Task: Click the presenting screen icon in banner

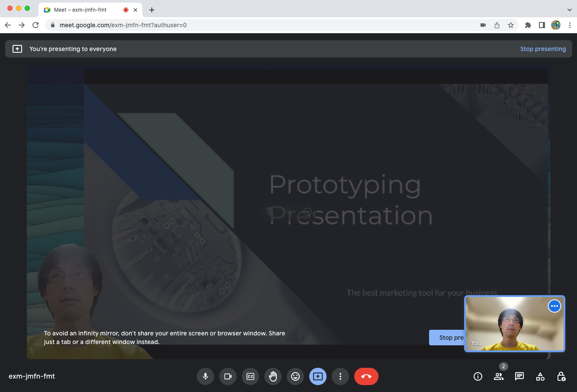Action: tap(17, 49)
